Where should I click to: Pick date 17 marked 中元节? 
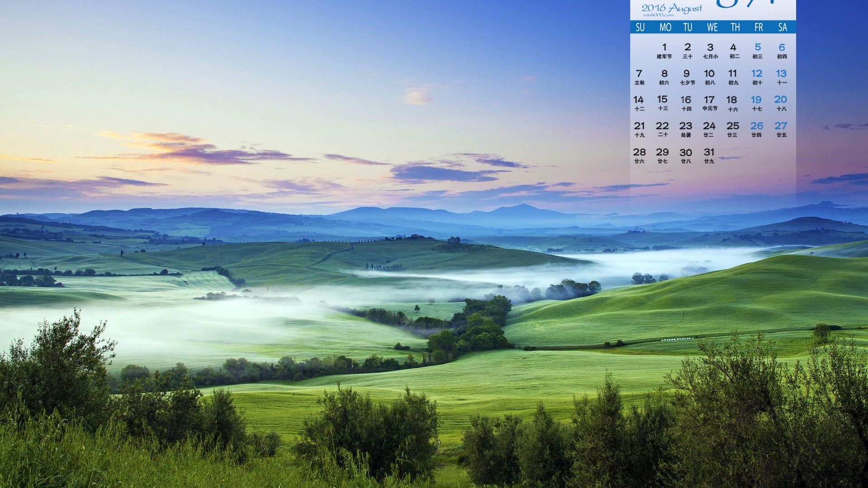(x=710, y=103)
